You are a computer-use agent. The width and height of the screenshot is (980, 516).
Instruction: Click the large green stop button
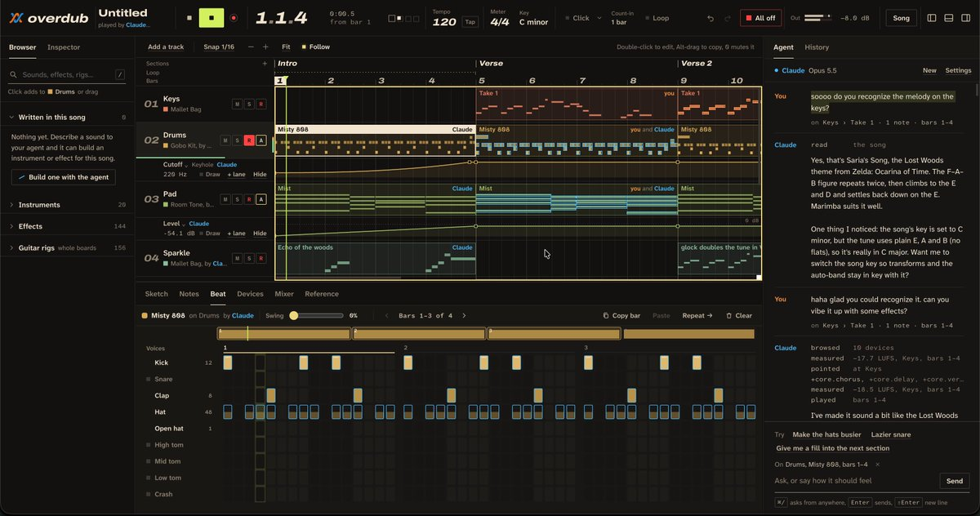click(212, 18)
